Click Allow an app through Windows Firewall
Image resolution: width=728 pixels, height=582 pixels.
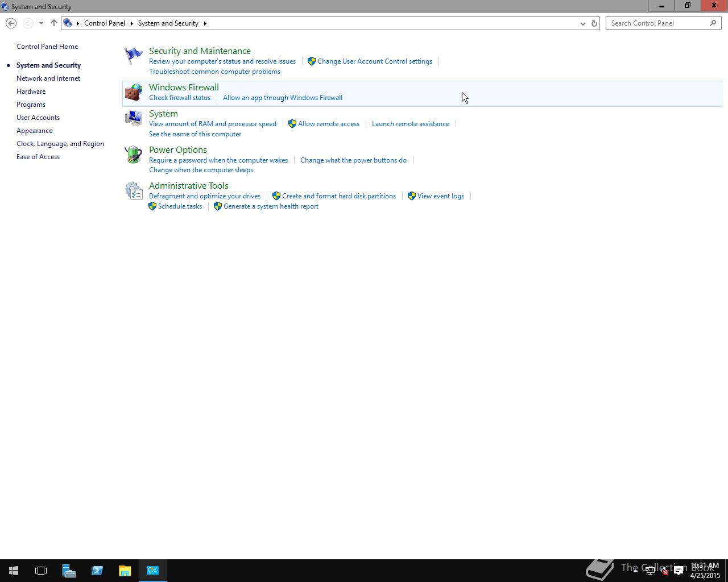point(283,98)
